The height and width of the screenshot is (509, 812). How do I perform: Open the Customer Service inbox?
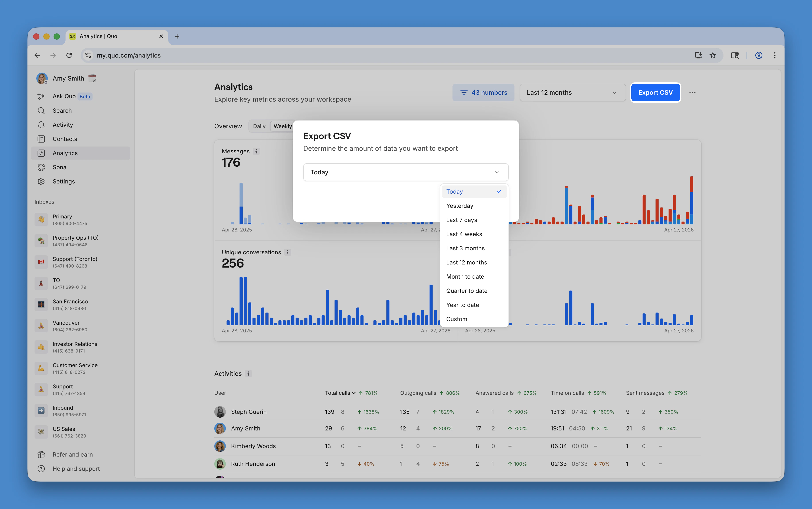coord(81,368)
